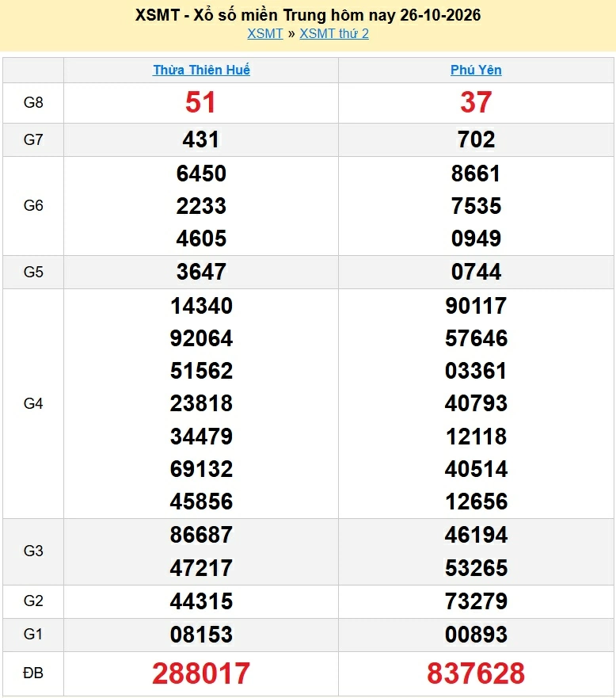
Task: Select G4 number 34479
Action: 201,437
